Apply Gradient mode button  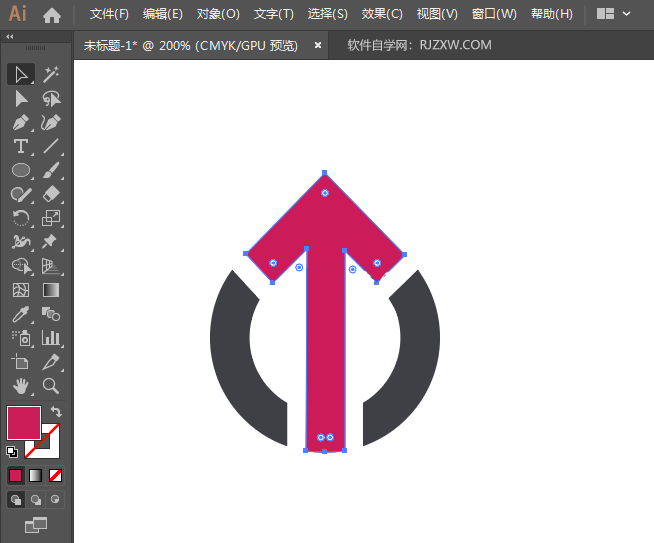[x=35, y=475]
